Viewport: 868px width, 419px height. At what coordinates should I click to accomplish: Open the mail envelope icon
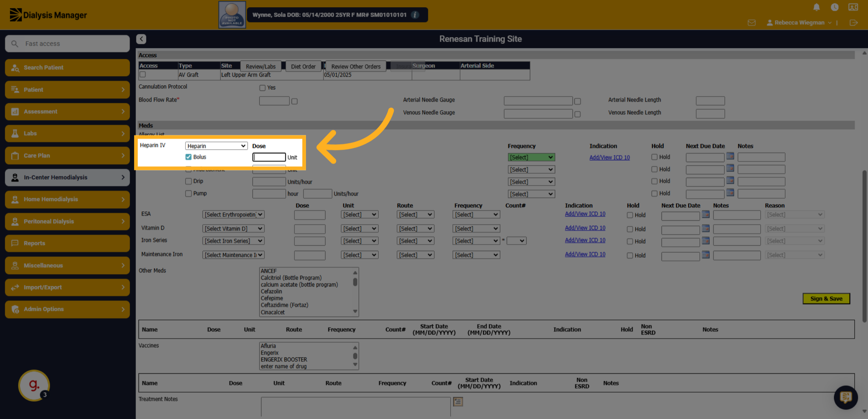tap(752, 23)
